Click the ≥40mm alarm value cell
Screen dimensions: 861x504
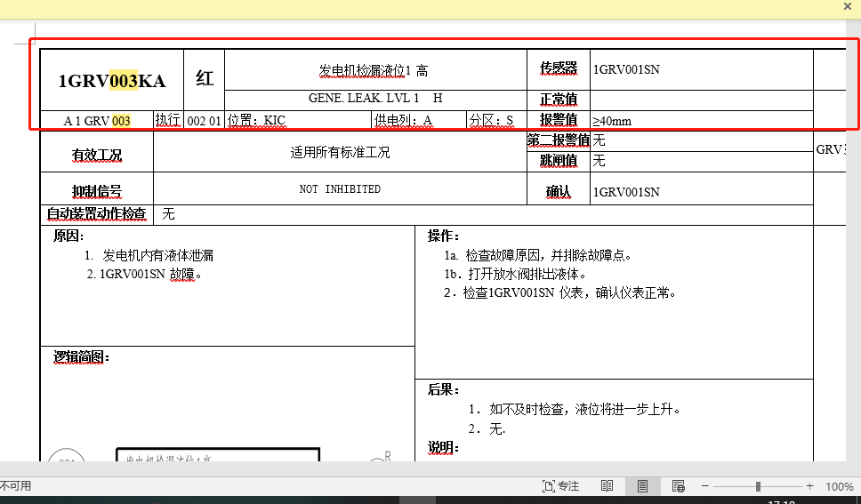point(612,121)
